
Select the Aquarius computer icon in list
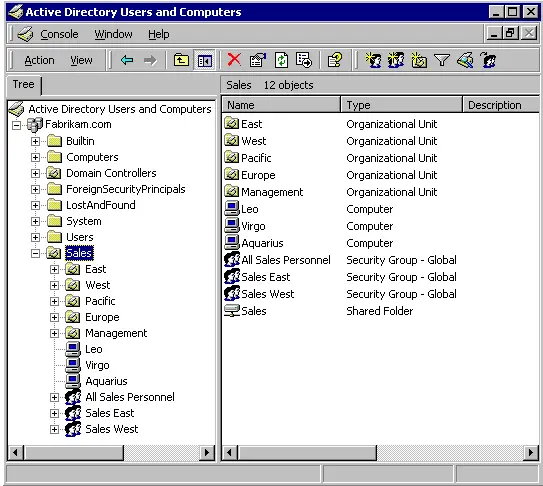(232, 242)
